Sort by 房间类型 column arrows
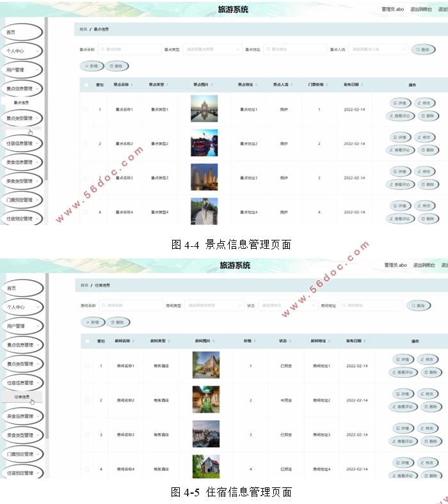The image size is (448, 504). [x=169, y=341]
